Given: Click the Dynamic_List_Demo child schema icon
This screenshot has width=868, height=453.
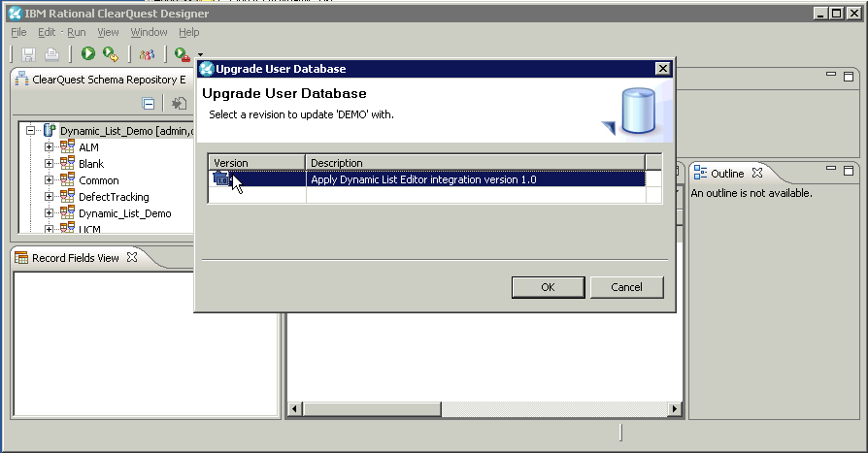Looking at the screenshot, I should point(68,213).
